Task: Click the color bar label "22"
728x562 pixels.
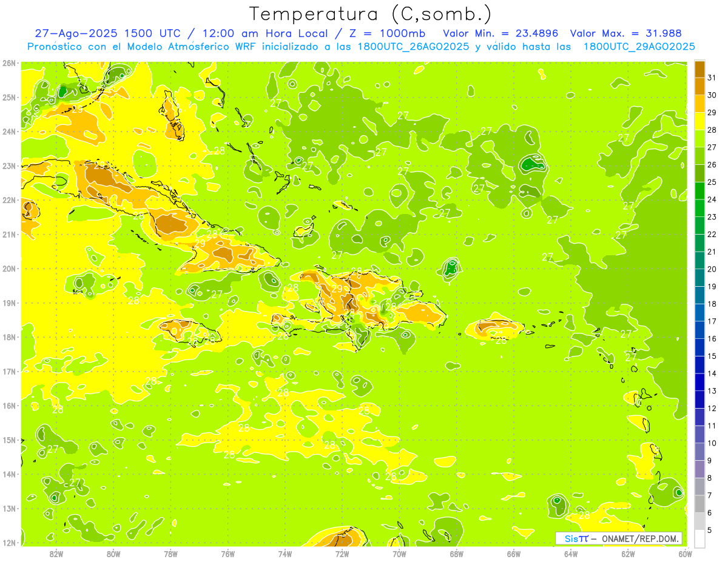Action: pos(712,234)
